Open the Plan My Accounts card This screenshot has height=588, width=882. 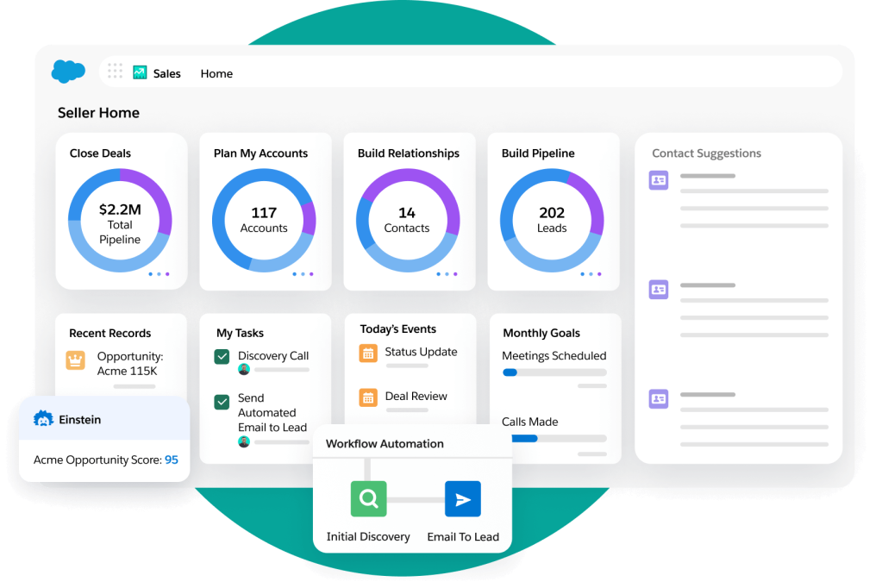(x=264, y=211)
